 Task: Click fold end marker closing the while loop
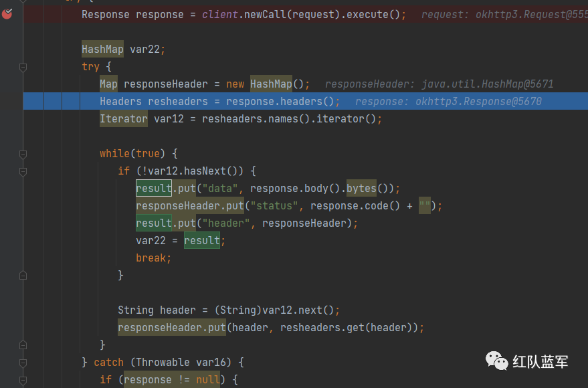coord(23,345)
